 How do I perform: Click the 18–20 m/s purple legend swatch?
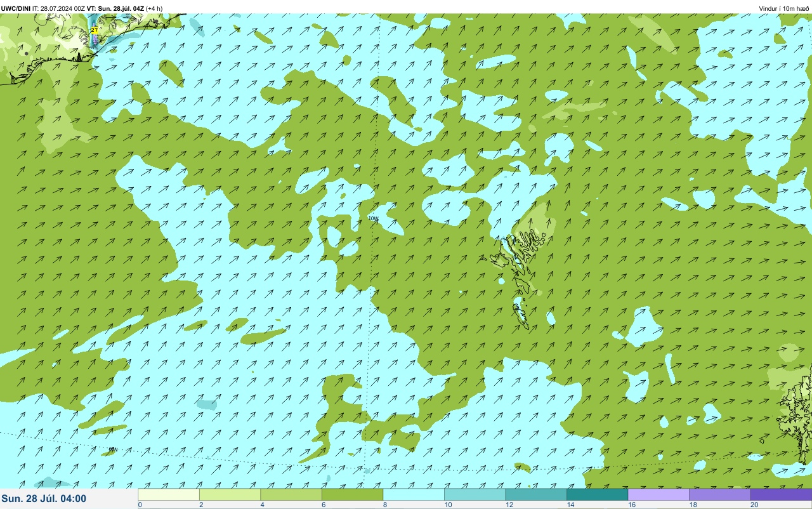point(719,494)
